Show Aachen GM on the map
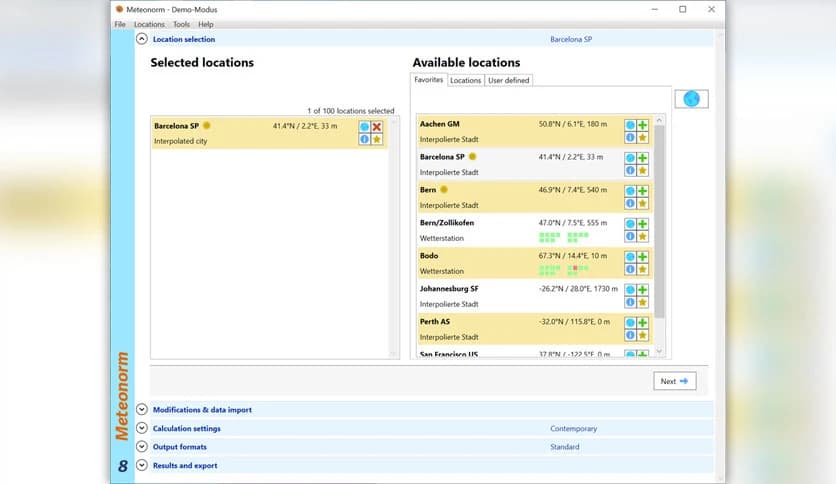 tap(630, 125)
